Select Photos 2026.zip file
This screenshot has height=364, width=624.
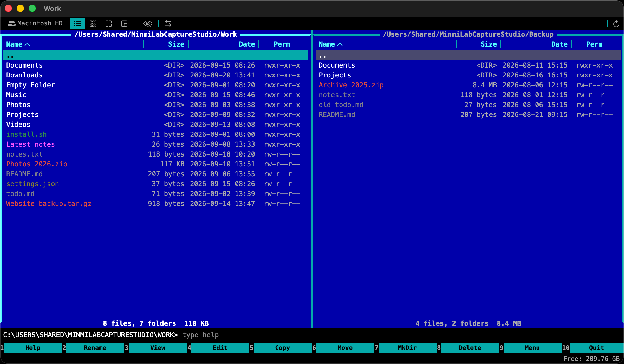click(x=155, y=164)
